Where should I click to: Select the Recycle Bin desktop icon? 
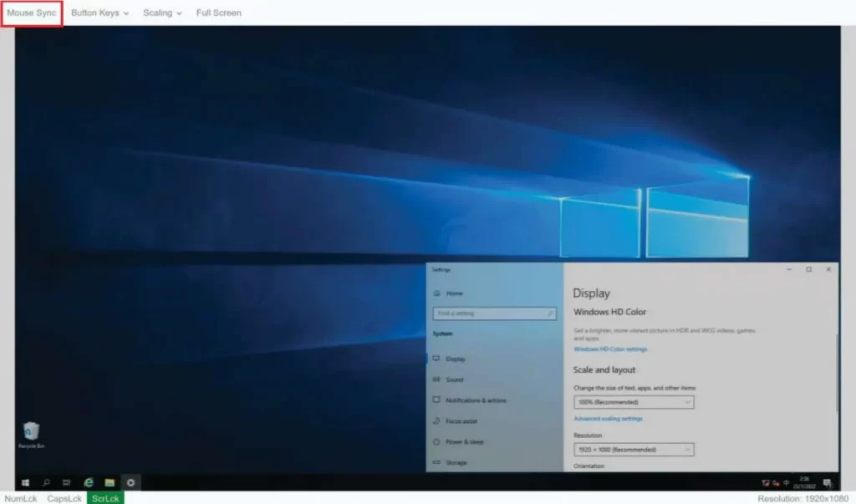[31, 435]
